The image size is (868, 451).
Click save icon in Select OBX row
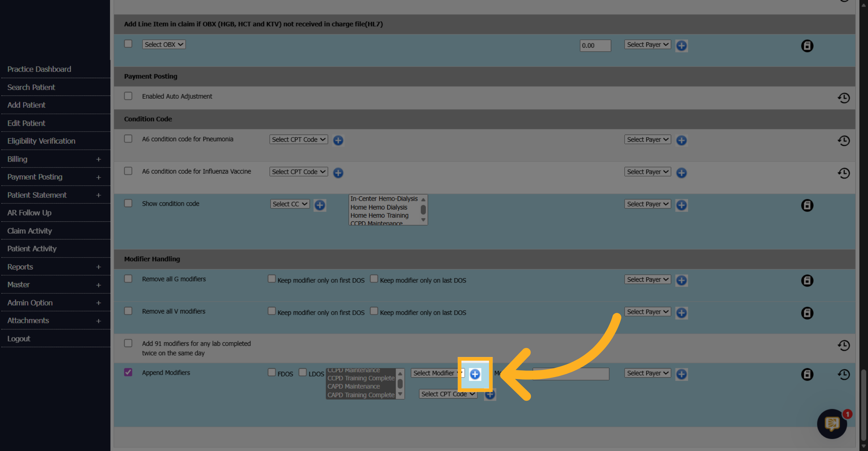pos(807,46)
